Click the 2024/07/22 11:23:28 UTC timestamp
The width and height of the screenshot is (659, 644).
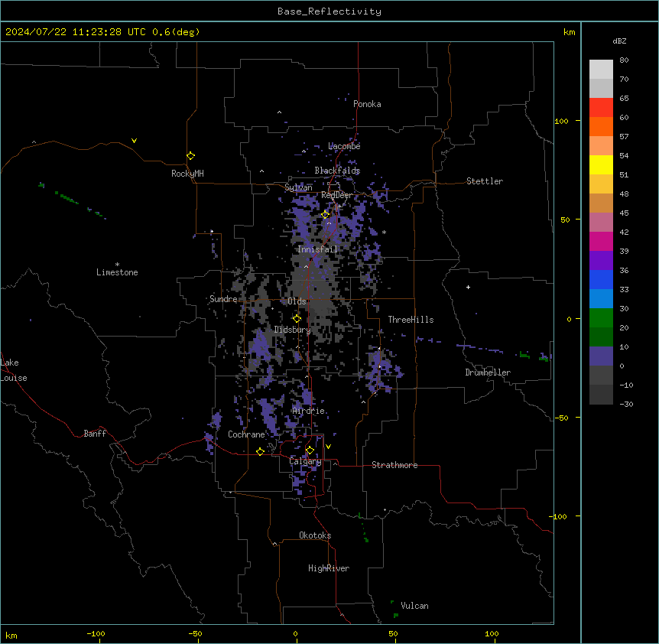click(x=76, y=32)
